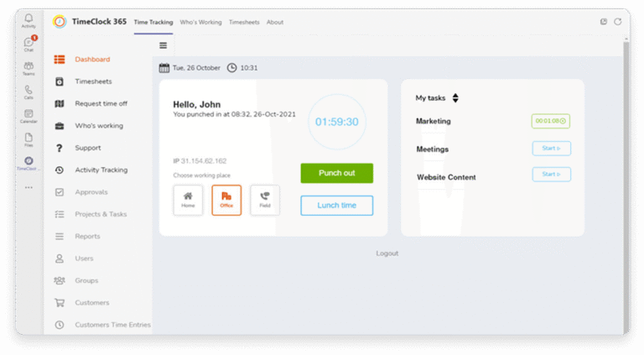The image size is (644, 355).
Task: Click the Groups people icon
Action: coord(60,280)
